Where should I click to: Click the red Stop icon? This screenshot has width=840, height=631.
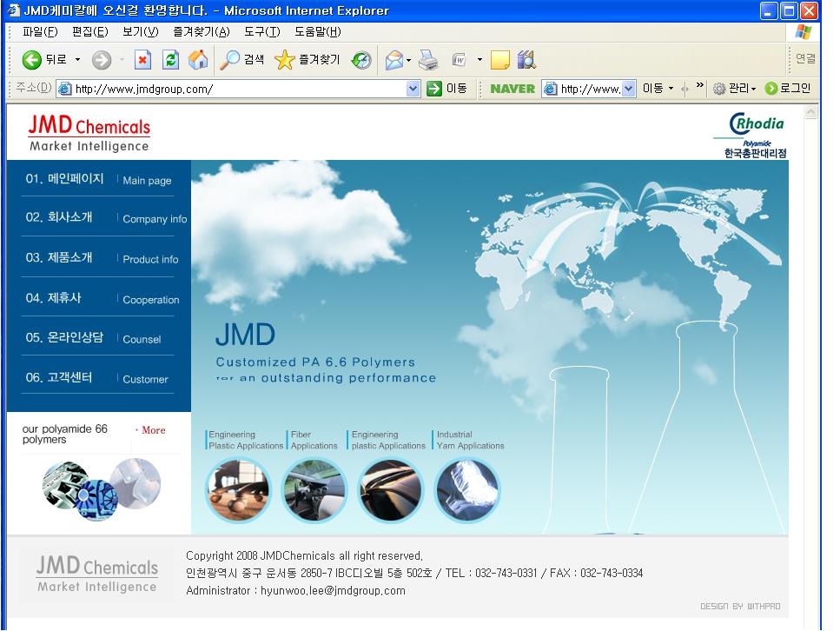[142, 59]
